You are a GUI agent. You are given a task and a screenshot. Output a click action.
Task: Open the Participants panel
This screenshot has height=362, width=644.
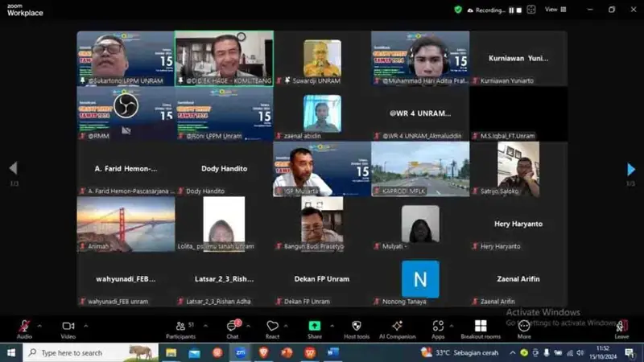[180, 328]
